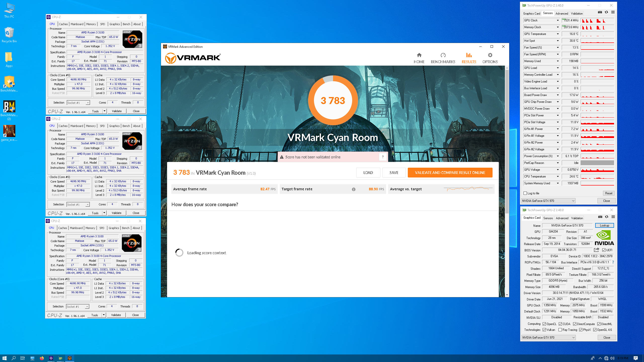Switch to Bench tab in bottom CPU-Z
644x362 pixels.
click(126, 228)
